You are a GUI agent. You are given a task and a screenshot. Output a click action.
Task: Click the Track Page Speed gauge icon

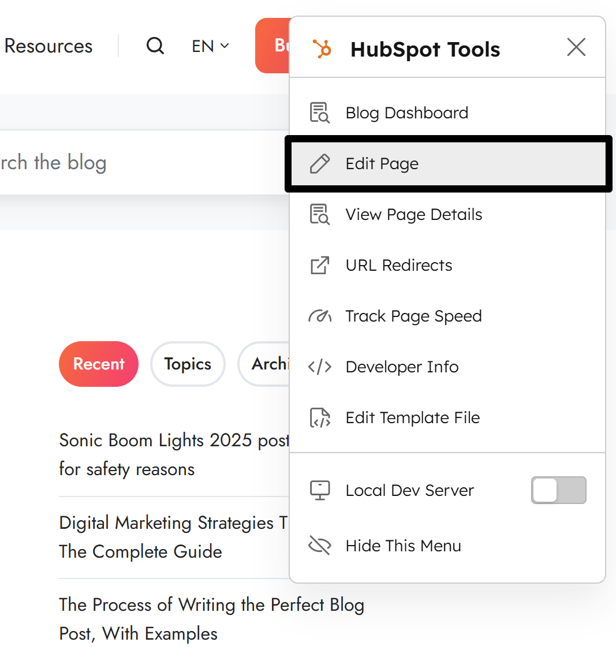click(x=320, y=316)
